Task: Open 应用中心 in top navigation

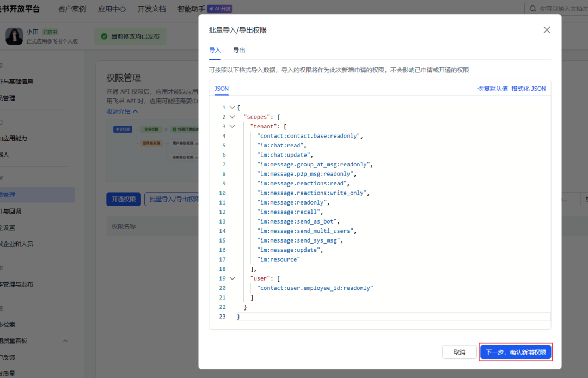Action: tap(112, 9)
